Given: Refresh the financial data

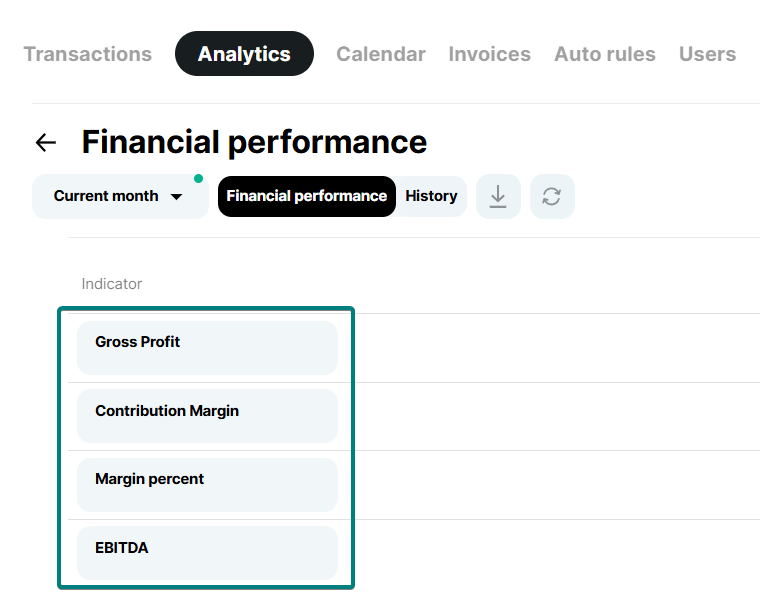Looking at the screenshot, I should [x=552, y=196].
